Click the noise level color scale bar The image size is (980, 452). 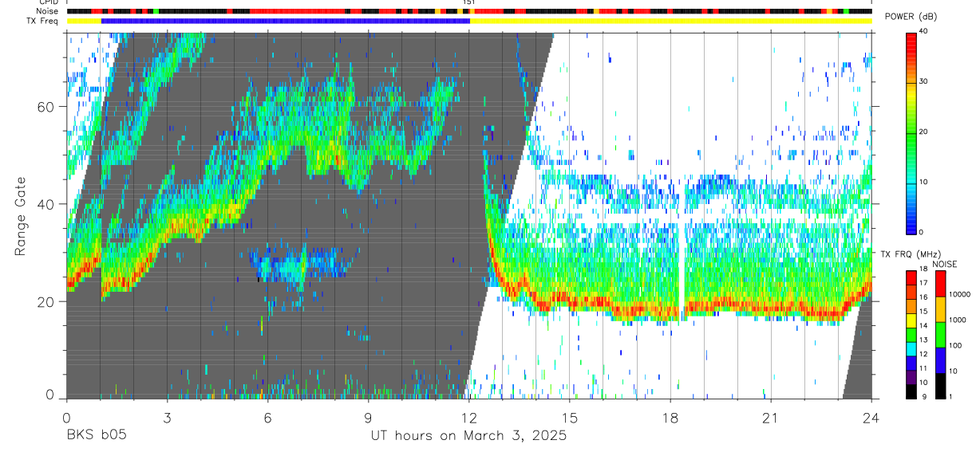(940, 334)
